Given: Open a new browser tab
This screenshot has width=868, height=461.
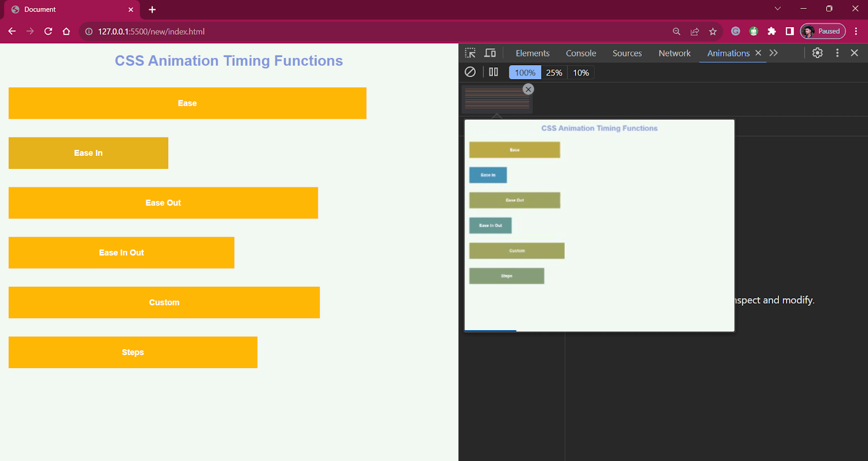Looking at the screenshot, I should [x=152, y=10].
